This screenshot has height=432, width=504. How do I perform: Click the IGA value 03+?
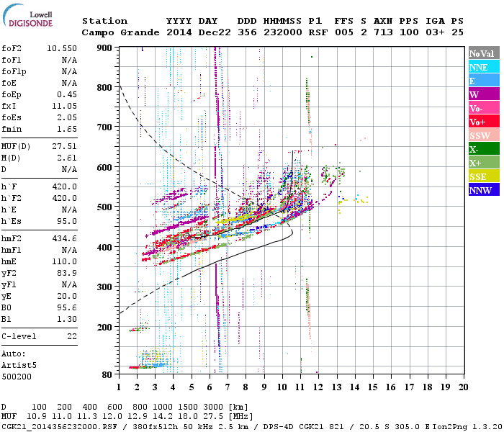click(435, 32)
